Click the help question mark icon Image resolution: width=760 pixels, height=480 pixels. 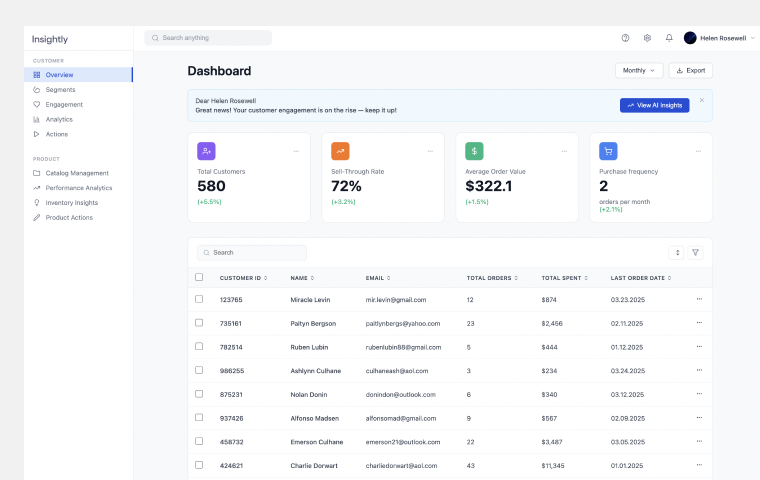pyautogui.click(x=625, y=38)
